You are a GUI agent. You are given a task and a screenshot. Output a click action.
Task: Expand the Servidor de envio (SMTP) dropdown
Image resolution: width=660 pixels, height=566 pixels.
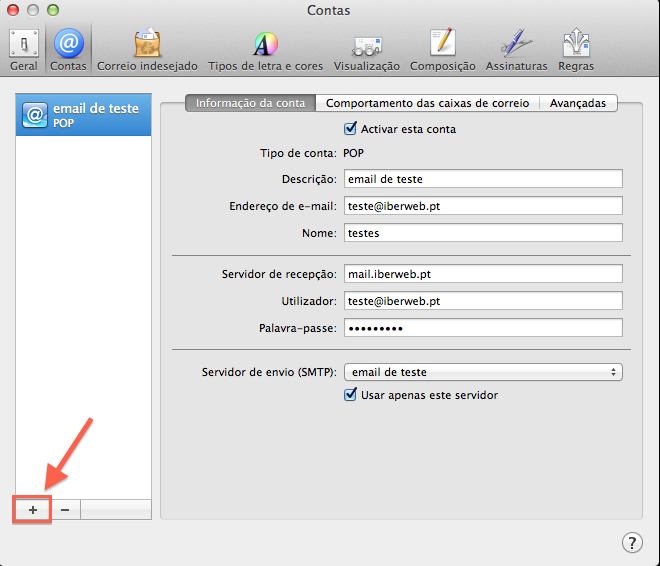482,372
